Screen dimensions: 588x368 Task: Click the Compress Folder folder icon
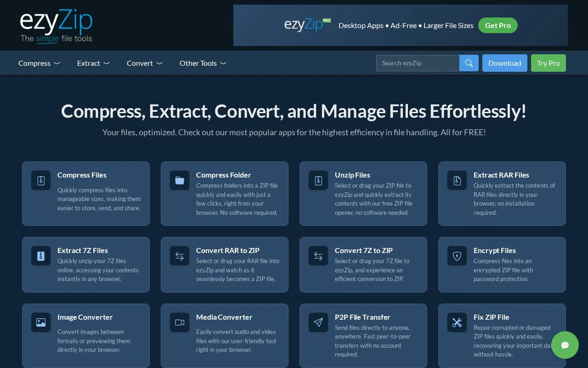(x=180, y=180)
